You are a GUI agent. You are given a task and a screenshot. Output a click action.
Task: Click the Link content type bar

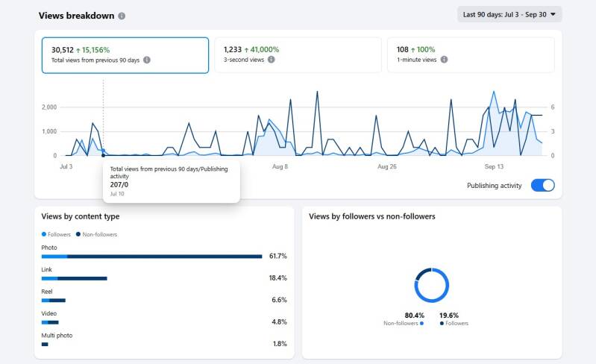[x=75, y=278]
